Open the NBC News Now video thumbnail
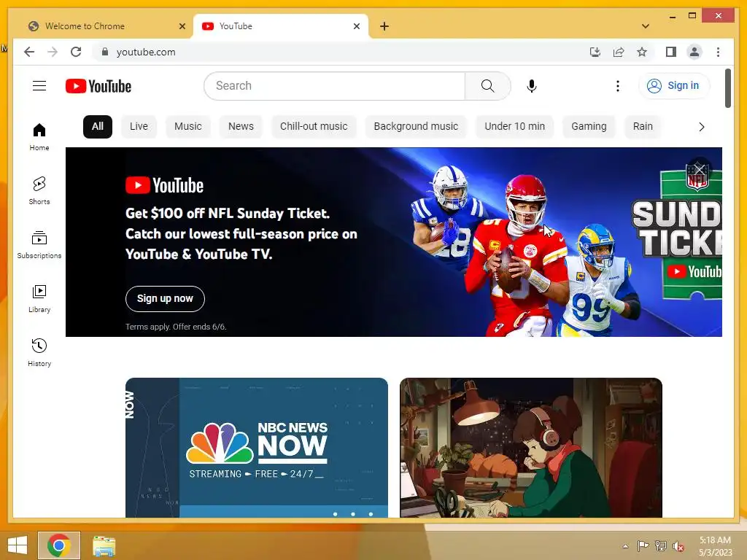 [x=256, y=448]
